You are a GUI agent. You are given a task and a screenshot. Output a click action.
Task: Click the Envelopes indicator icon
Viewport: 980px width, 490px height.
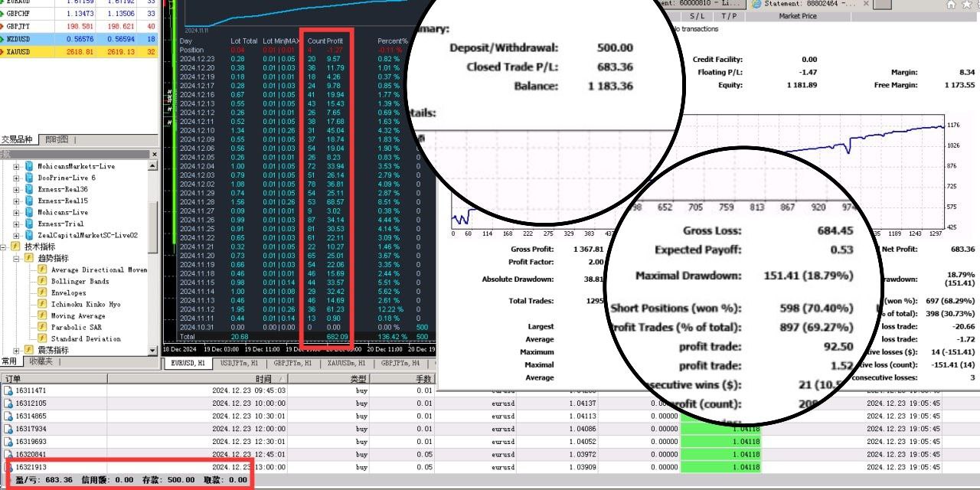(x=42, y=292)
